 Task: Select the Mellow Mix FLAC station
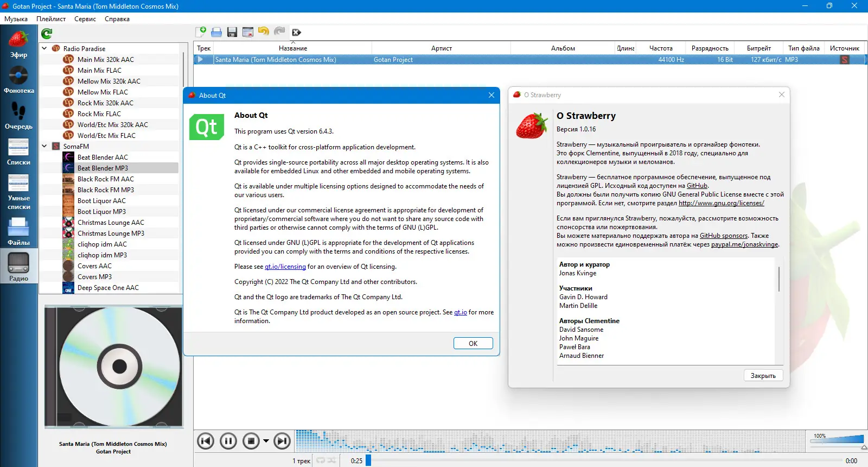[x=103, y=92]
